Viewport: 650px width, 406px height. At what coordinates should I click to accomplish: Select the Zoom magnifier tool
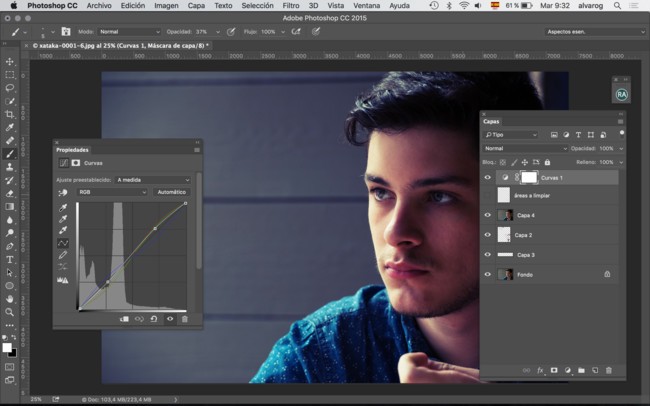[x=10, y=312]
